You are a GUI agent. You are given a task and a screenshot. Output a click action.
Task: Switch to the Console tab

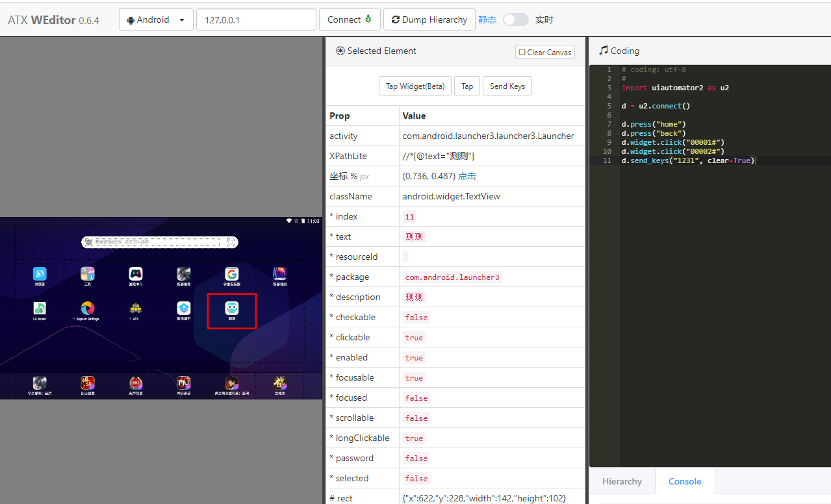point(685,481)
